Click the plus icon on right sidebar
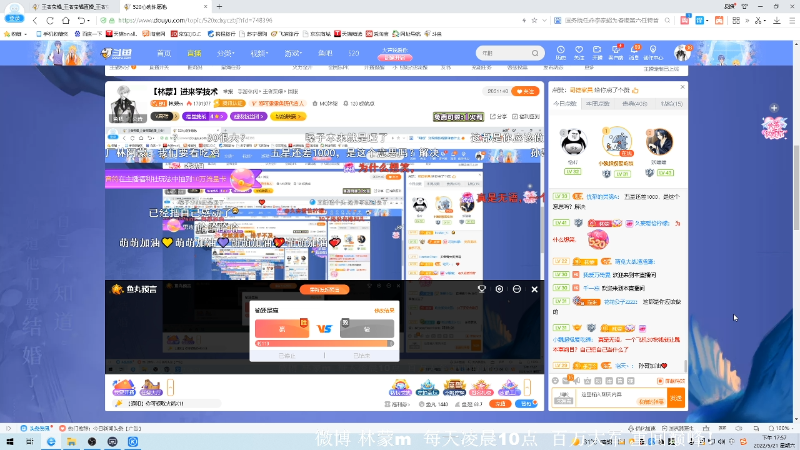Viewport: 800px width, 450px height. pyautogui.click(x=774, y=108)
